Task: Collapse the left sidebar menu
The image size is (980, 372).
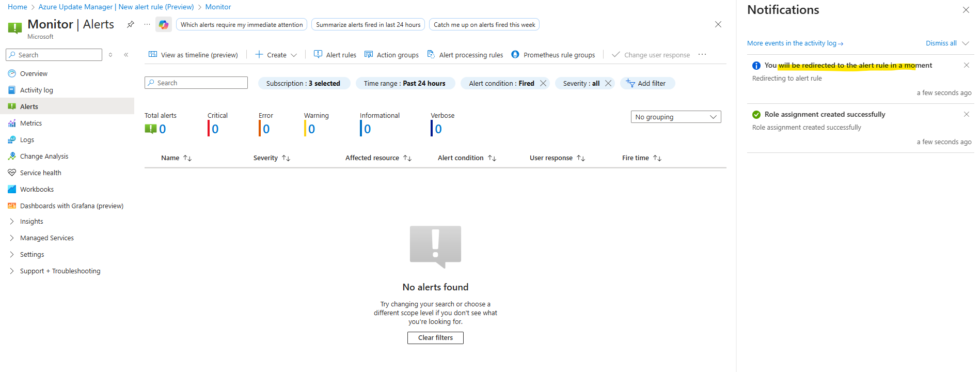Action: (x=126, y=55)
